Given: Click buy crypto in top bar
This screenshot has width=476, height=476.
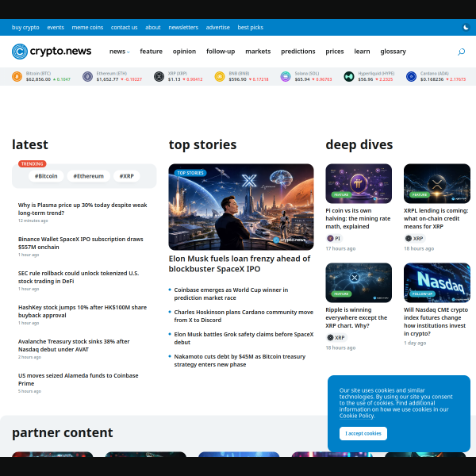Looking at the screenshot, I should [25, 27].
